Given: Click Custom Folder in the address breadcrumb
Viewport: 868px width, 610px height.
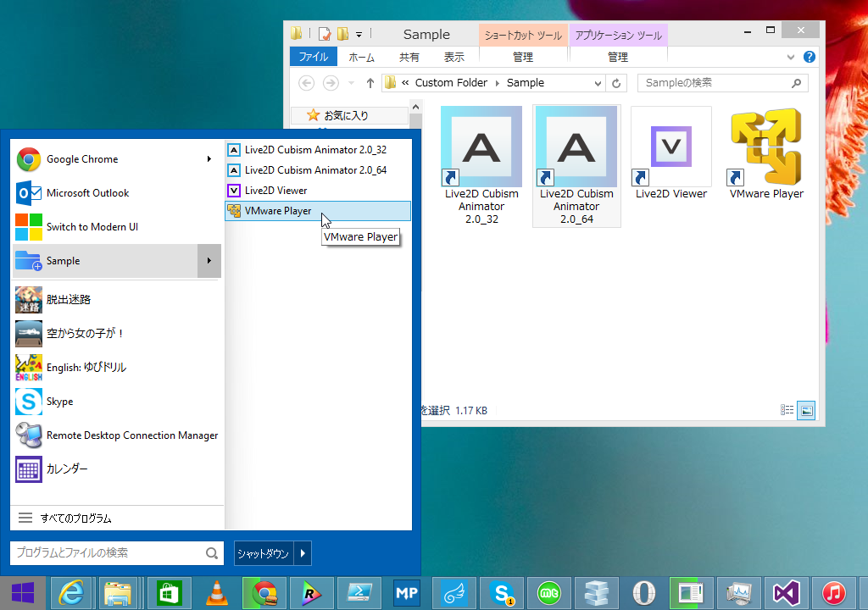Looking at the screenshot, I should pyautogui.click(x=451, y=83).
